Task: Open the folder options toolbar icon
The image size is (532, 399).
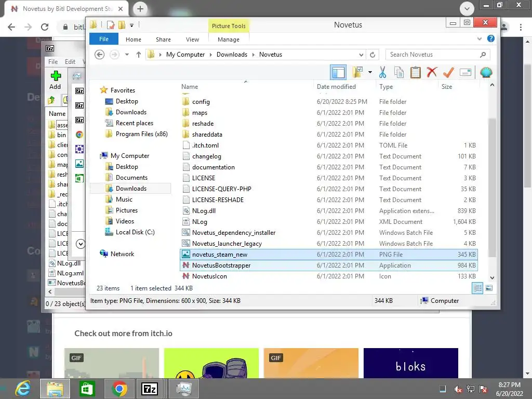Action: [357, 72]
